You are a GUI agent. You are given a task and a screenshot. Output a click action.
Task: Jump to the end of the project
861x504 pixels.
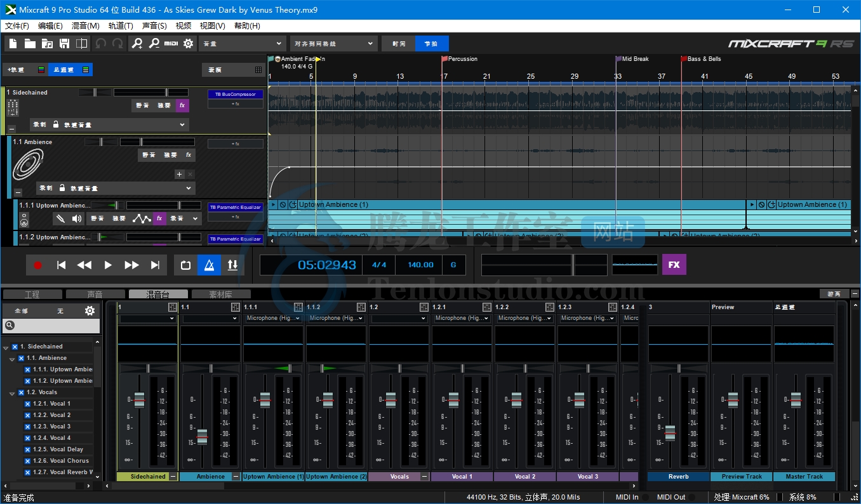(155, 265)
